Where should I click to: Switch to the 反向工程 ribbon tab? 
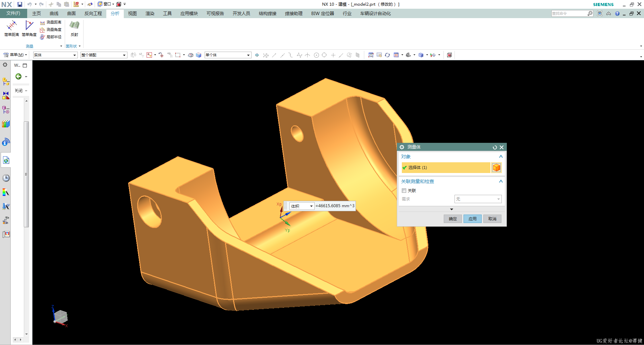(93, 13)
